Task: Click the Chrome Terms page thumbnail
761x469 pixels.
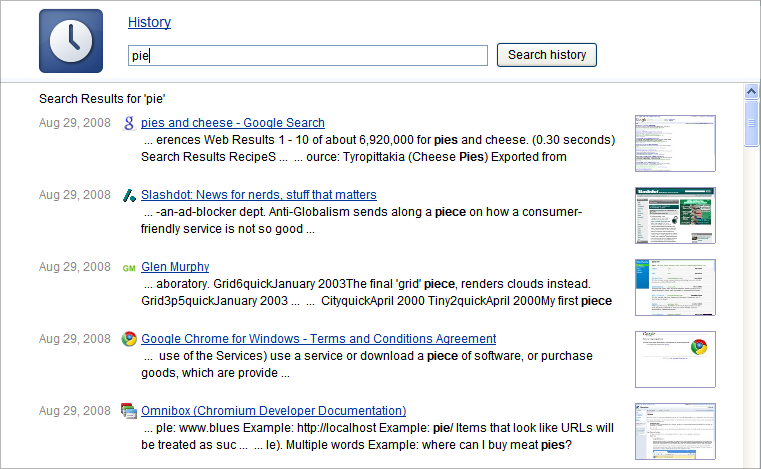Action: click(675, 359)
